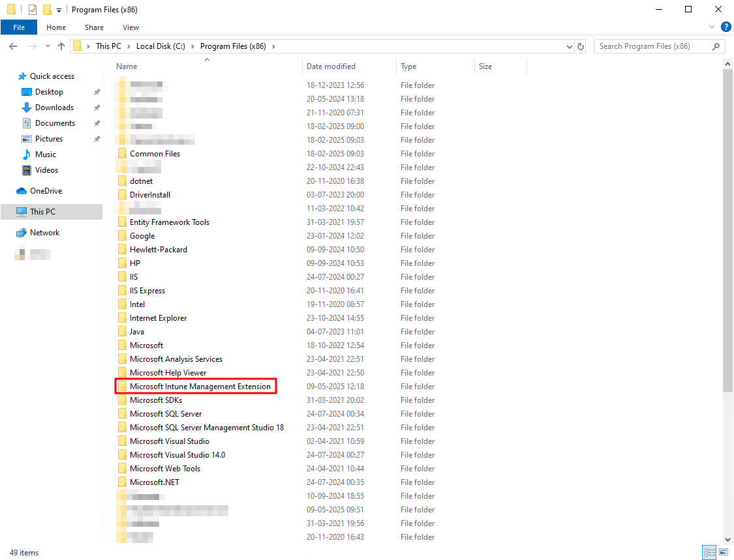
Task: Refresh the current folder view
Action: 581,46
